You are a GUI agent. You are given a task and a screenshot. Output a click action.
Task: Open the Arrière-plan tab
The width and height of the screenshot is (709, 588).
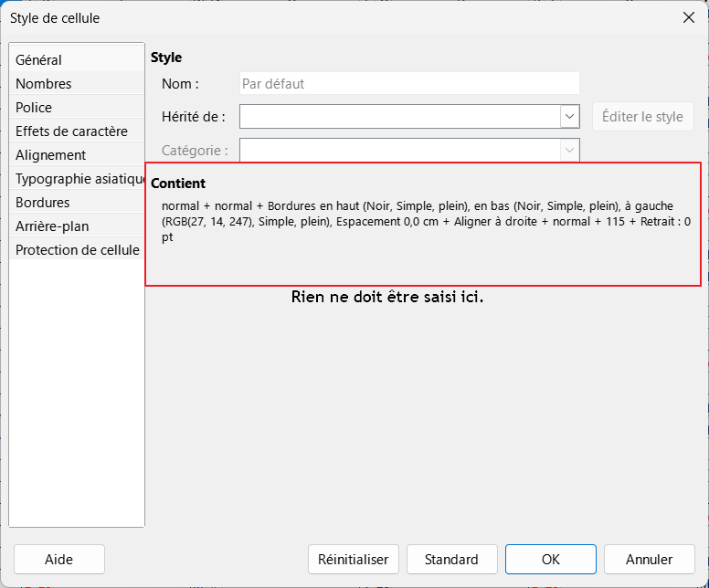[x=52, y=226]
